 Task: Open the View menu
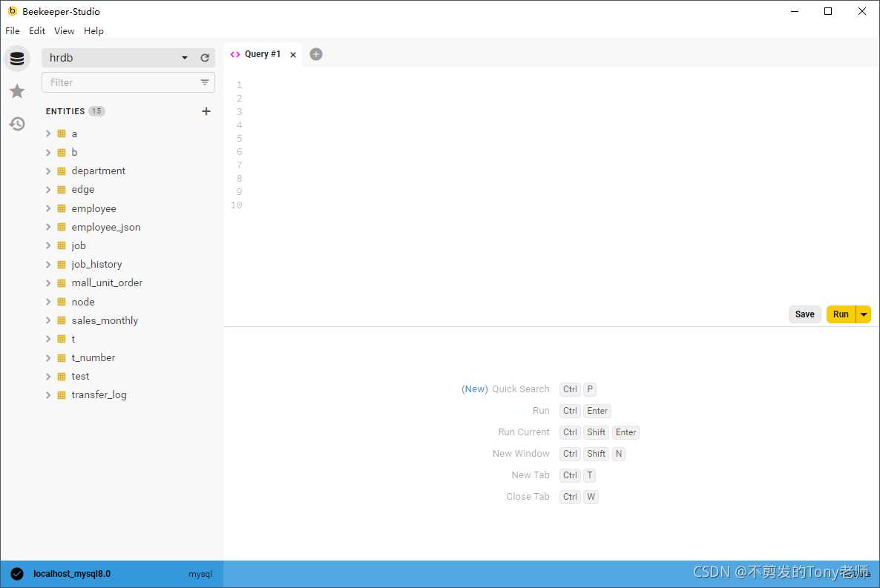[x=65, y=31]
